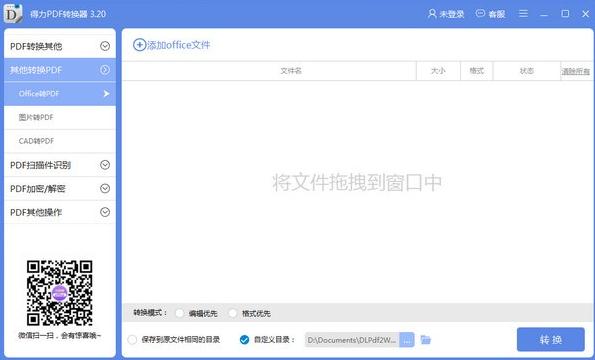The image size is (595, 360).
Task: Click the 转换 convert button
Action: coord(551,340)
